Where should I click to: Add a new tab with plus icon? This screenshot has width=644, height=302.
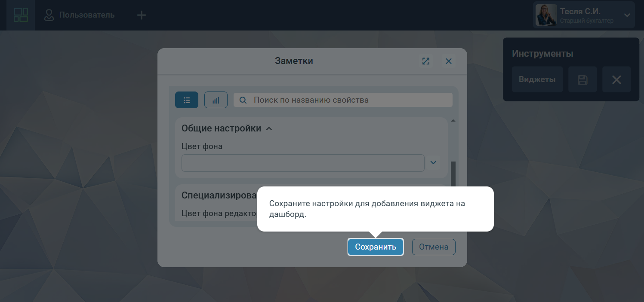[141, 15]
